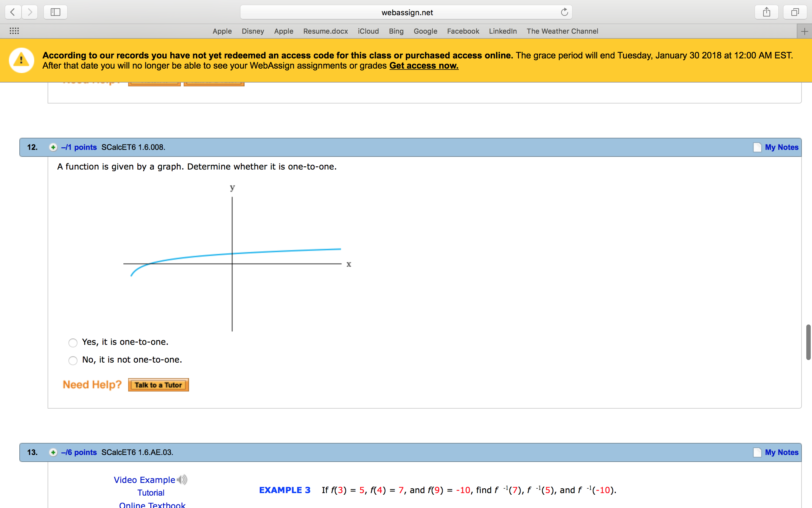
Task: Open the Bing bookmark
Action: 396,31
